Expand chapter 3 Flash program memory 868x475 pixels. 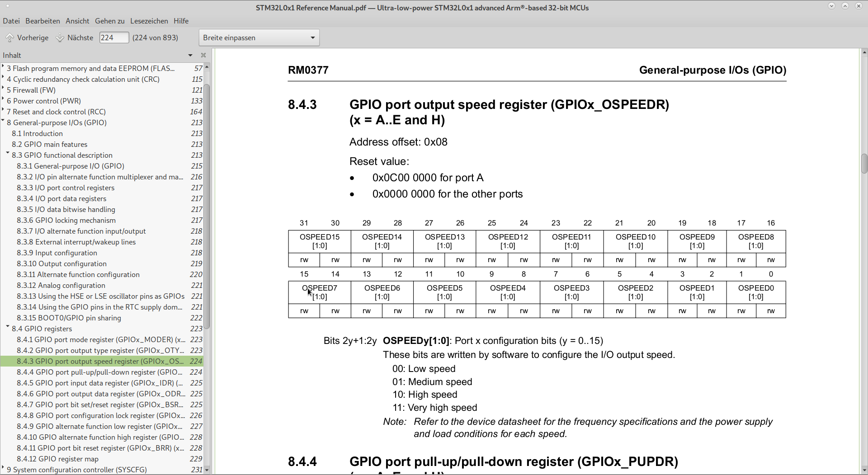pyautogui.click(x=3, y=66)
